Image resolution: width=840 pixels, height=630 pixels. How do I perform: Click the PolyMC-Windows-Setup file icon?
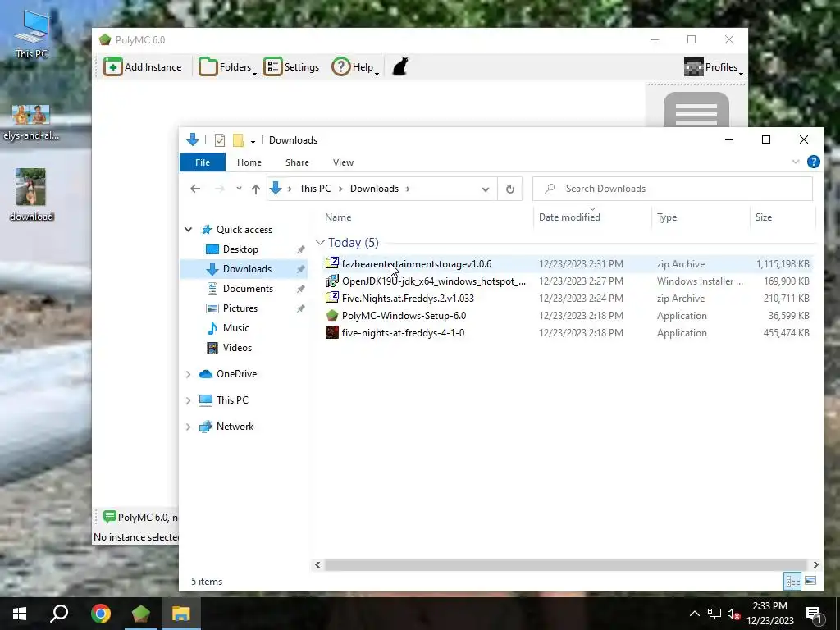[332, 316]
